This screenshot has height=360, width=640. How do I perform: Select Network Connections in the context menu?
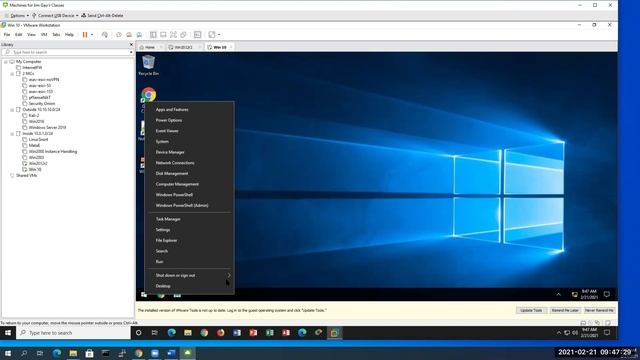point(175,162)
